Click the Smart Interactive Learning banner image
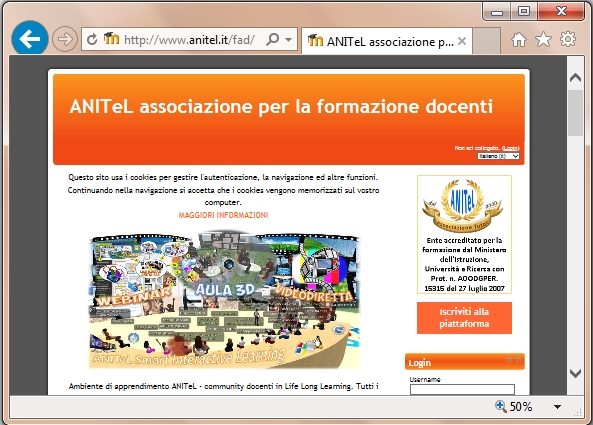This screenshot has width=593, height=425. (x=224, y=299)
